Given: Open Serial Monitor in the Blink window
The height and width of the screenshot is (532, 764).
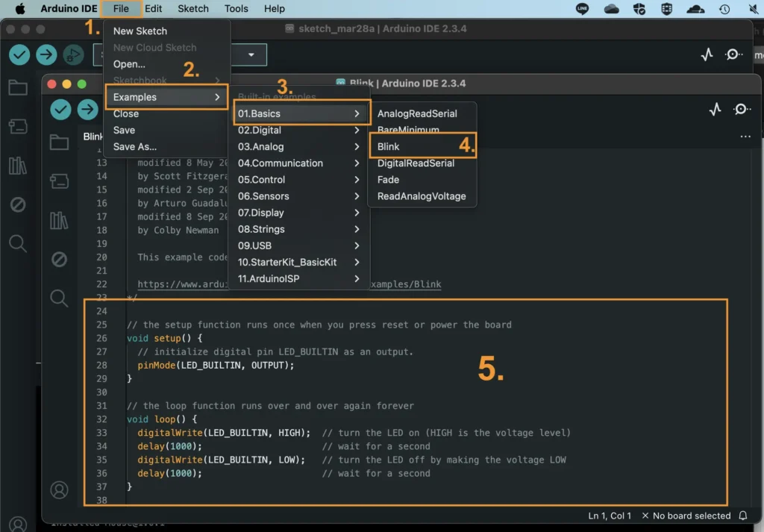Looking at the screenshot, I should (741, 110).
